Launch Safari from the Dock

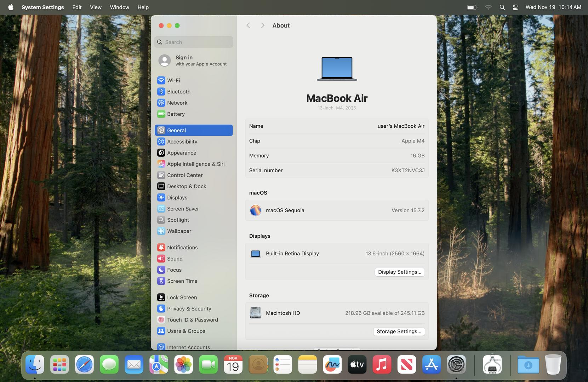[84, 365]
